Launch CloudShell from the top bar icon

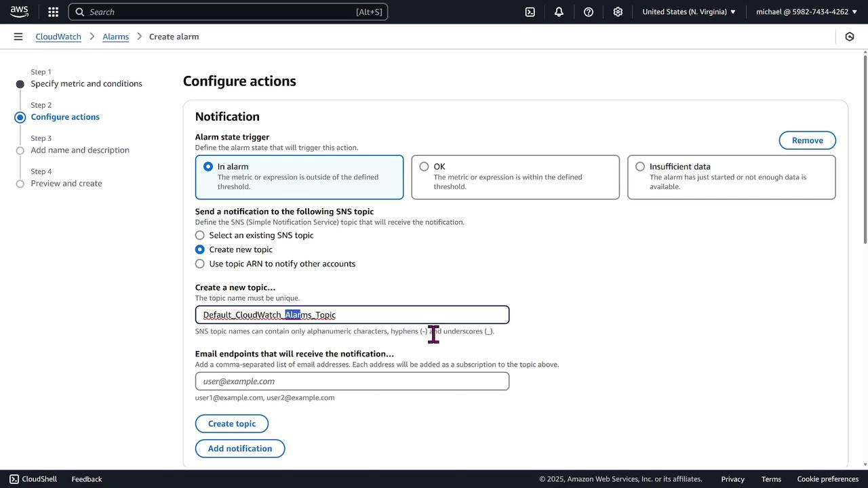click(530, 12)
